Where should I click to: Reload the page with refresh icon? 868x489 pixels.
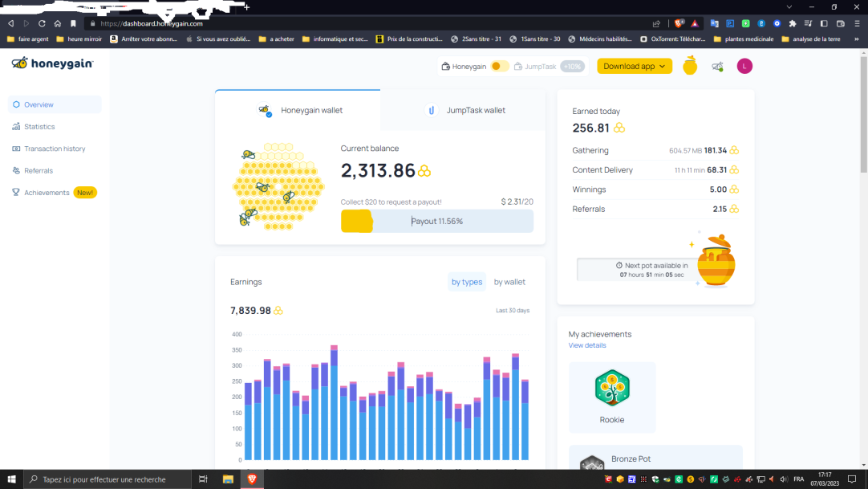click(x=42, y=23)
